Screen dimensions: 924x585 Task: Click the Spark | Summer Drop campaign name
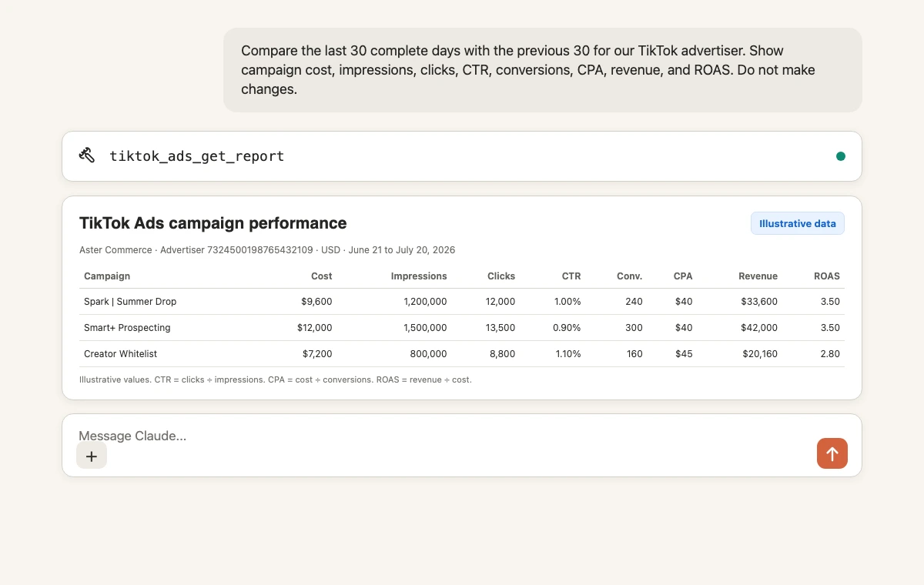pos(130,302)
